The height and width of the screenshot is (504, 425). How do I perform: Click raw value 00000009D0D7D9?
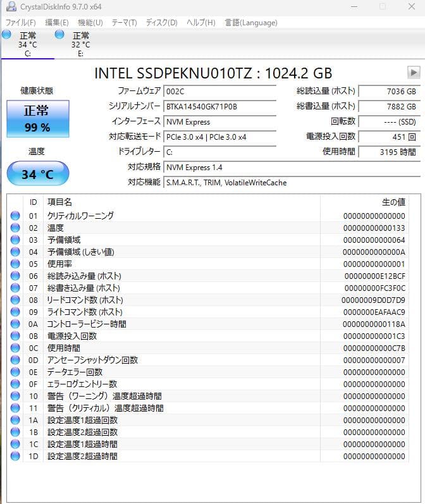pyautogui.click(x=373, y=300)
